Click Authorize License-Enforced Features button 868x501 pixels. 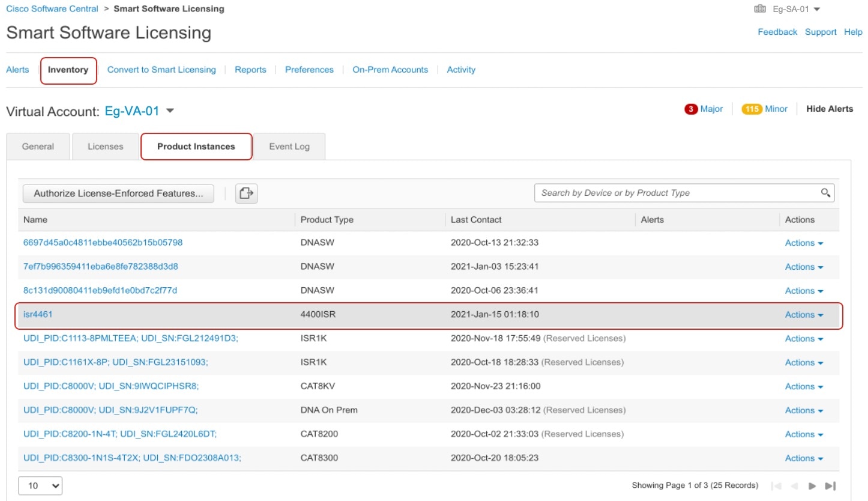tap(118, 193)
